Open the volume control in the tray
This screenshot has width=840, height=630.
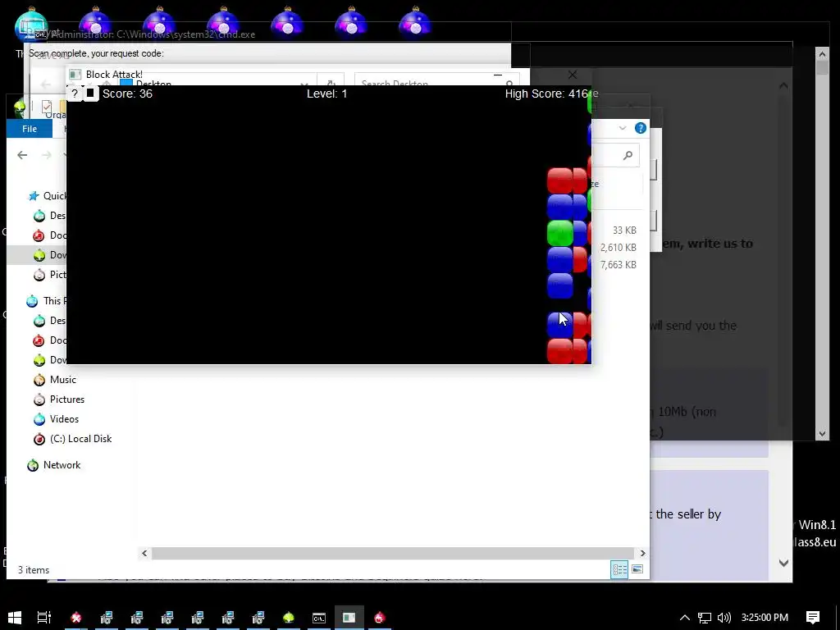pyautogui.click(x=724, y=618)
